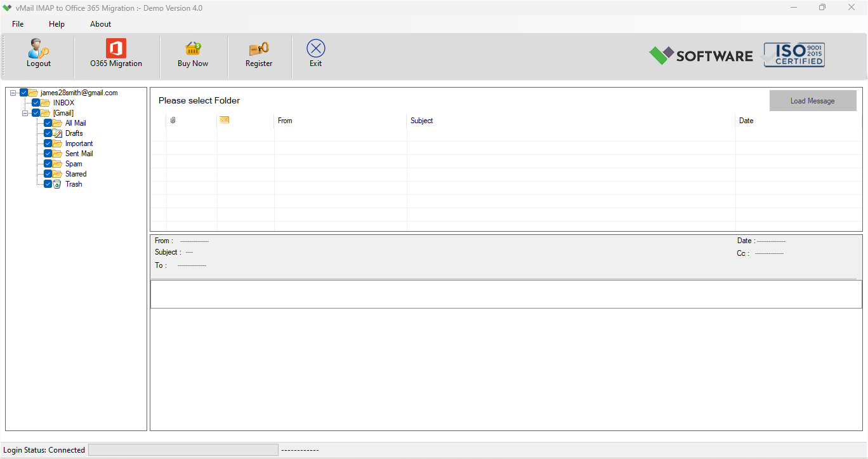The image size is (868, 459).
Task: Click the attachment paperclip column header
Action: [173, 120]
